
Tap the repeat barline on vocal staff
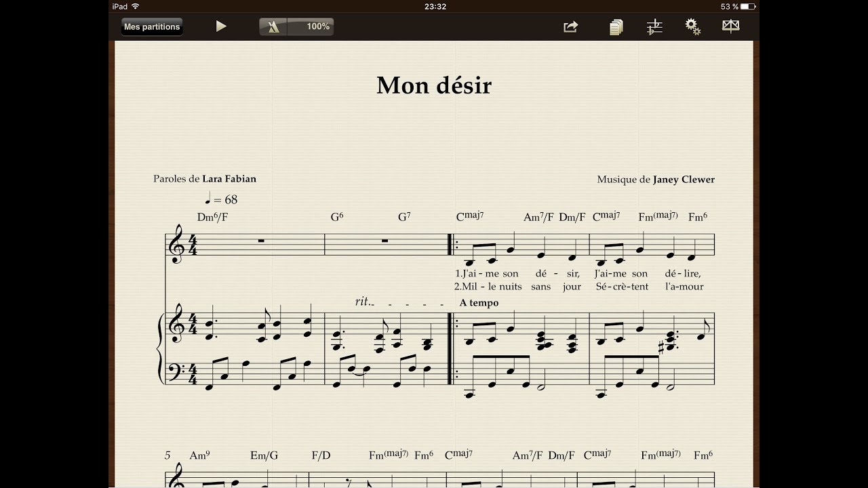pos(452,245)
